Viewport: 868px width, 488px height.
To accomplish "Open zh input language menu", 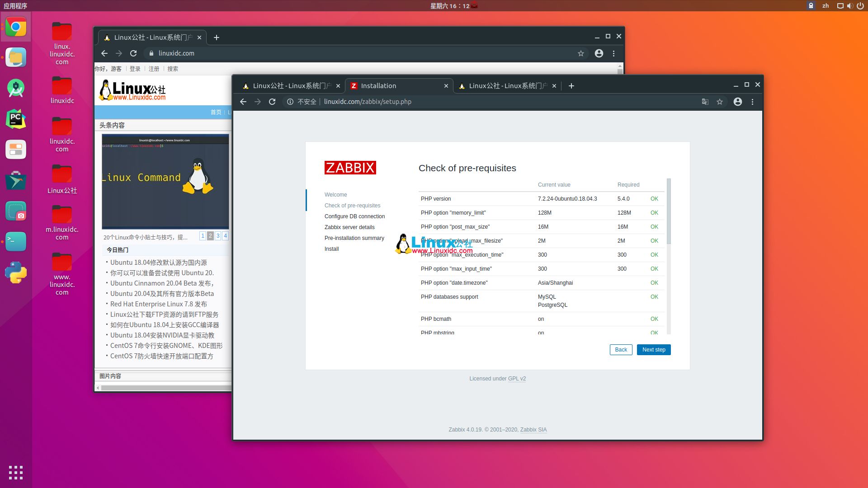I will tap(826, 6).
